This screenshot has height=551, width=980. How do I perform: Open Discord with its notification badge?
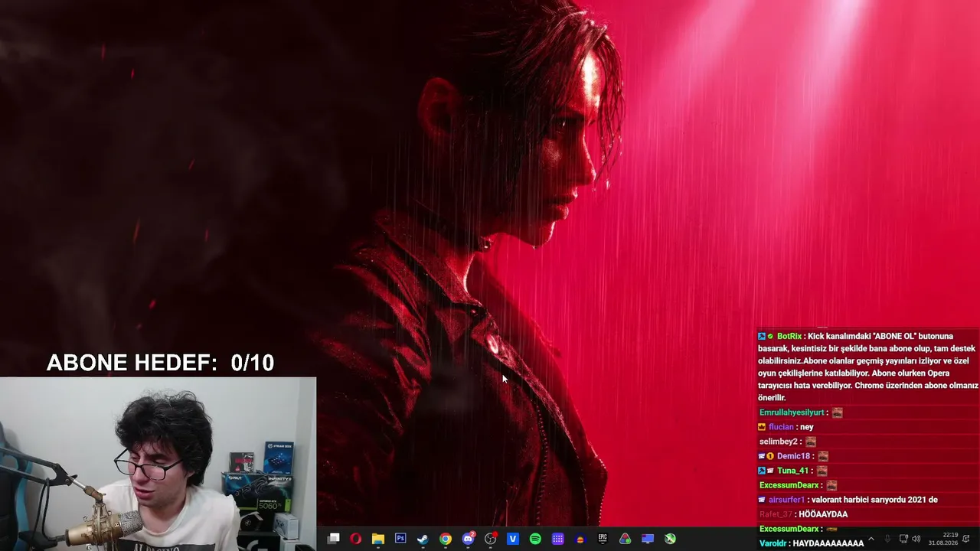pos(469,539)
